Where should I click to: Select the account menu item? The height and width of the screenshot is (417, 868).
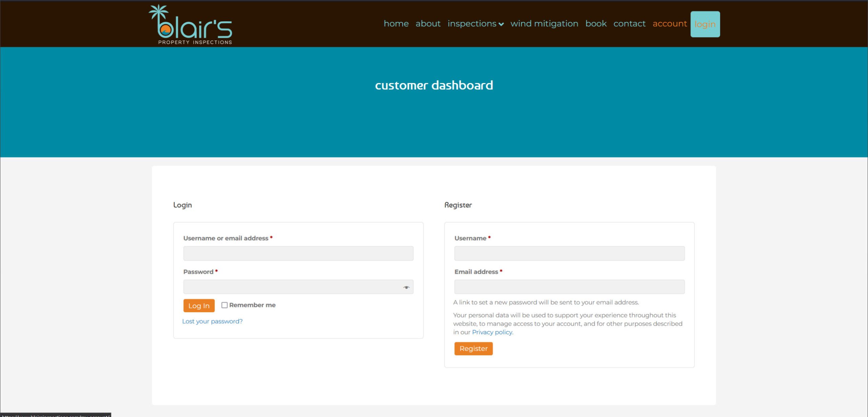[x=669, y=24]
